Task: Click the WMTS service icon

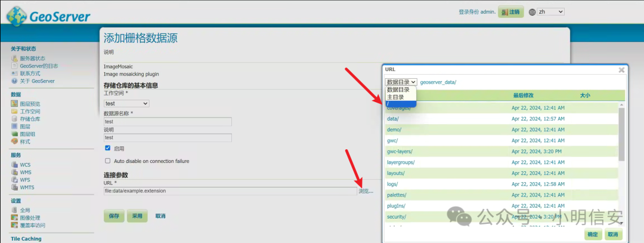Action: (14, 187)
